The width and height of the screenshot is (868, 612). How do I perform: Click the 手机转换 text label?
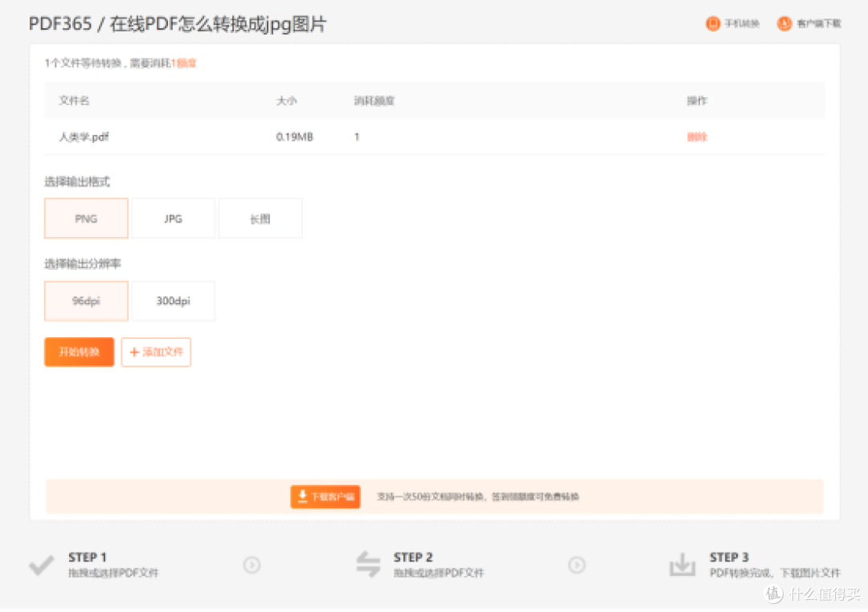point(742,23)
